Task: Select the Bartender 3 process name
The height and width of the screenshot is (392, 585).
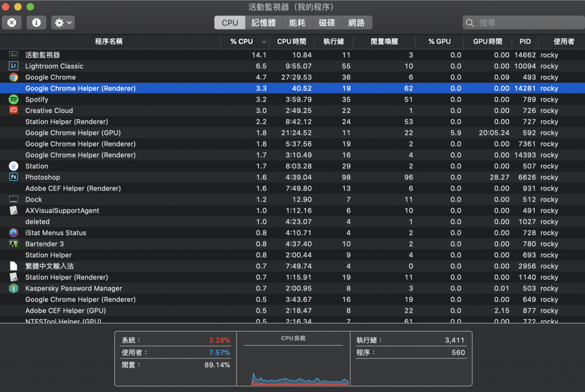Action: (45, 244)
